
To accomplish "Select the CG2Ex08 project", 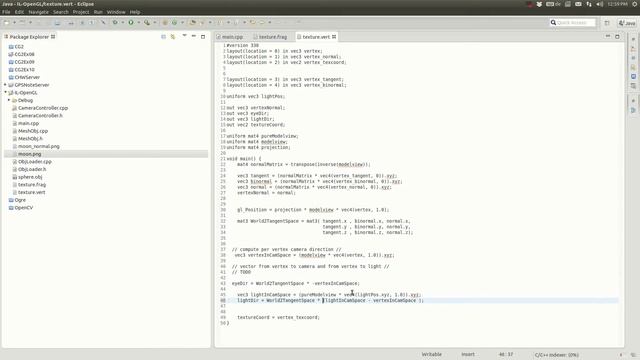I will tap(24, 54).
